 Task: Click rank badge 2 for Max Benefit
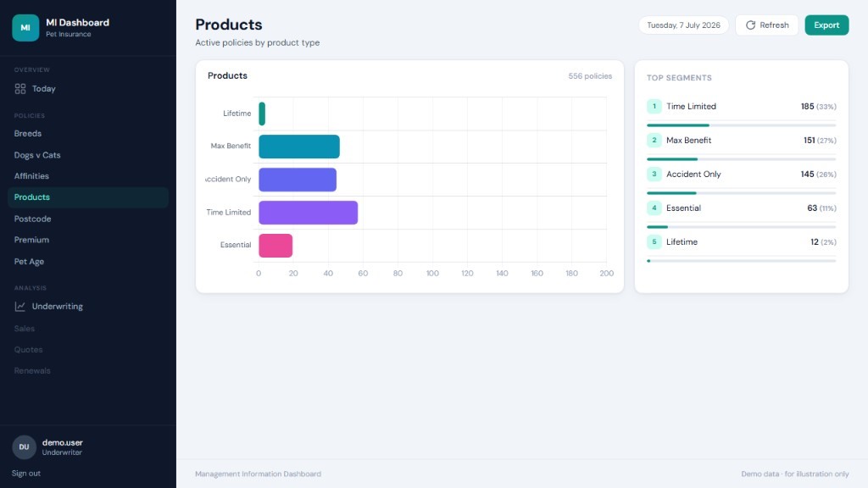[654, 140]
